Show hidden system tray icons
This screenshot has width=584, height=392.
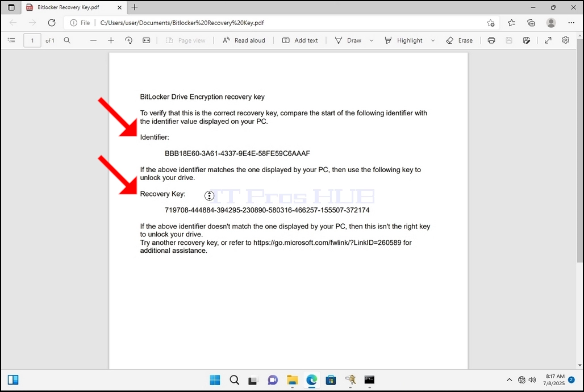[x=509, y=380]
